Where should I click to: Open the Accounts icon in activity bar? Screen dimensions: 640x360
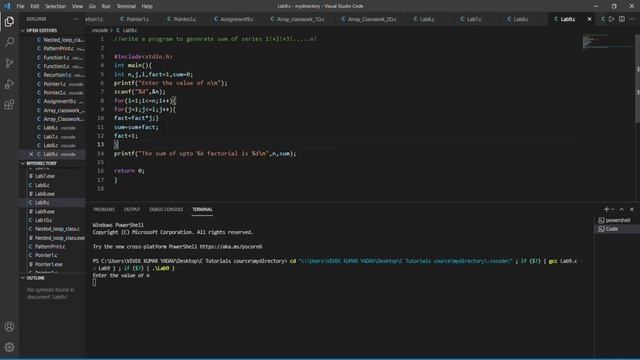9,327
